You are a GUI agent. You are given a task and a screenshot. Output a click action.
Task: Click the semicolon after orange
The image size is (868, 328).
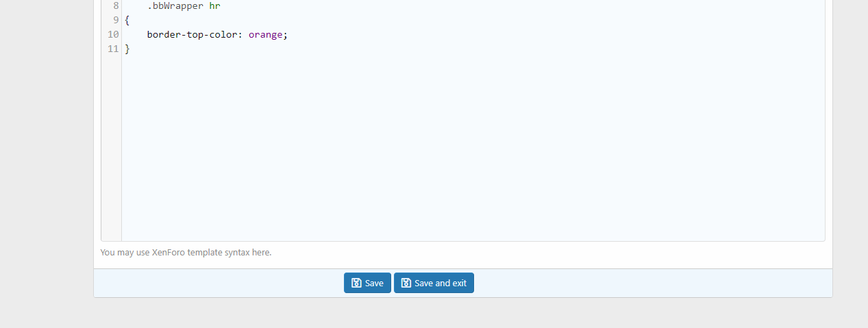point(285,34)
